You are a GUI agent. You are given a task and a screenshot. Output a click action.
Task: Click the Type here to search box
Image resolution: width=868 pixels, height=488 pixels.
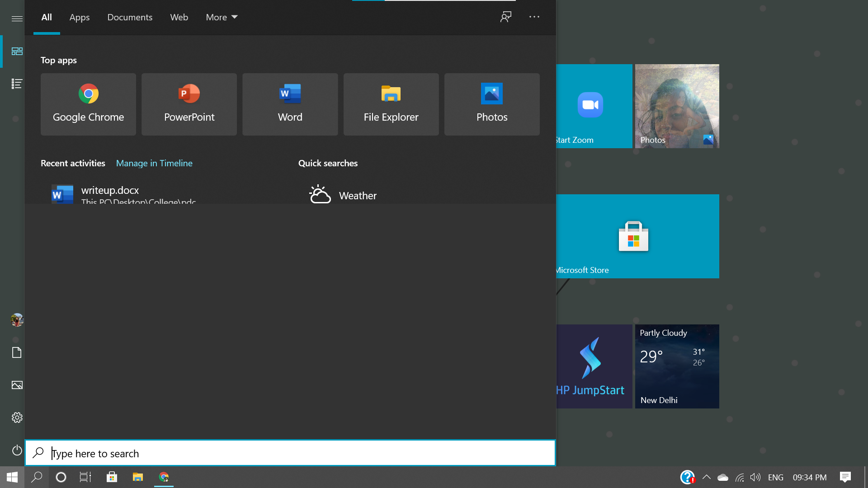[x=290, y=453]
